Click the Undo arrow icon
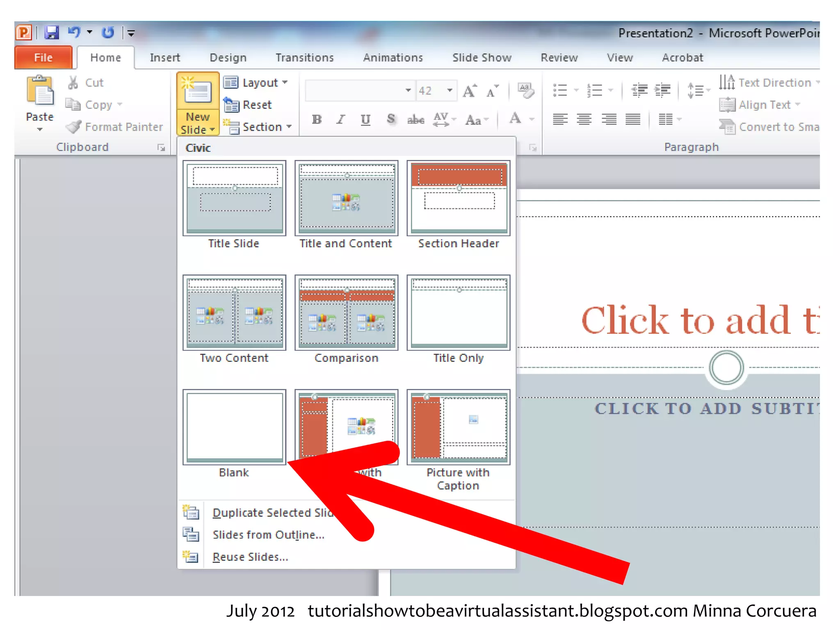The height and width of the screenshot is (630, 840). tap(74, 32)
